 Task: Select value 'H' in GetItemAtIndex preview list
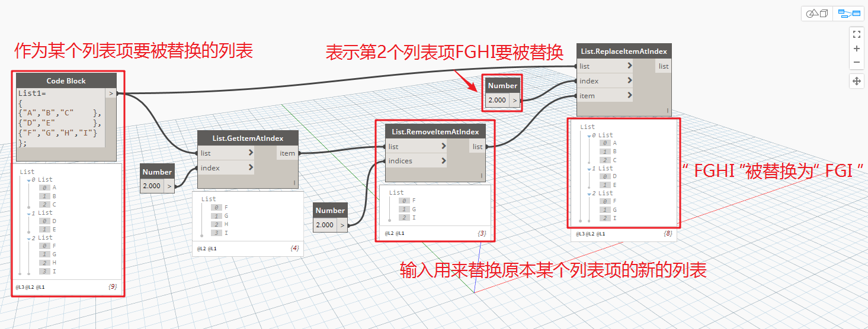pos(226,224)
